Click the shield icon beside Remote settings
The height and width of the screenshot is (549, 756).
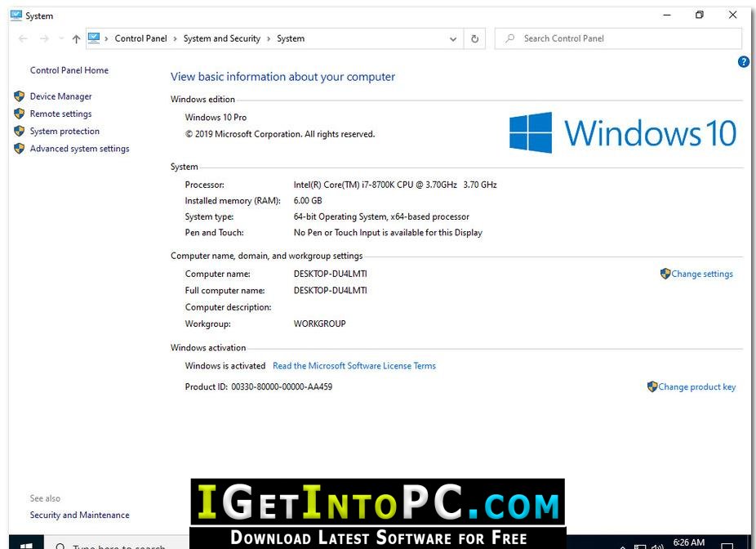coord(20,114)
